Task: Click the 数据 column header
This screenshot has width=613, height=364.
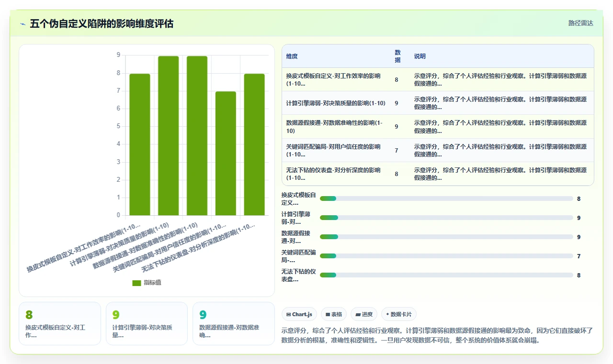Action: tap(397, 56)
